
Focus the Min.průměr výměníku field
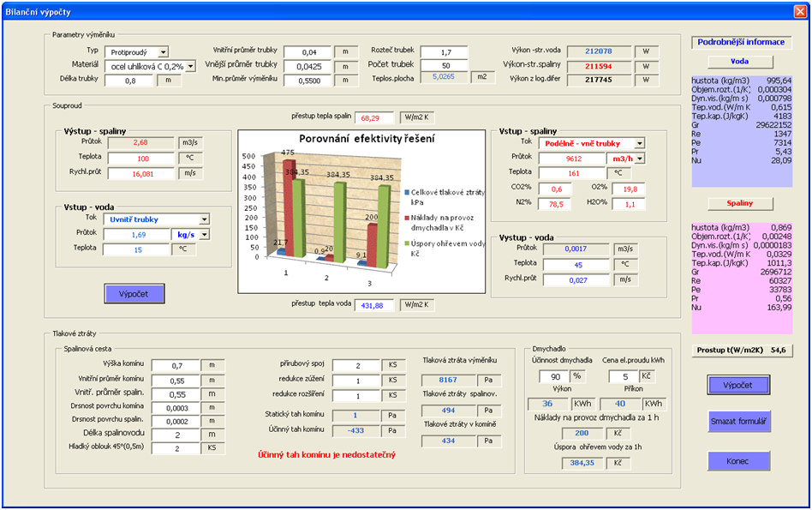pos(307,81)
